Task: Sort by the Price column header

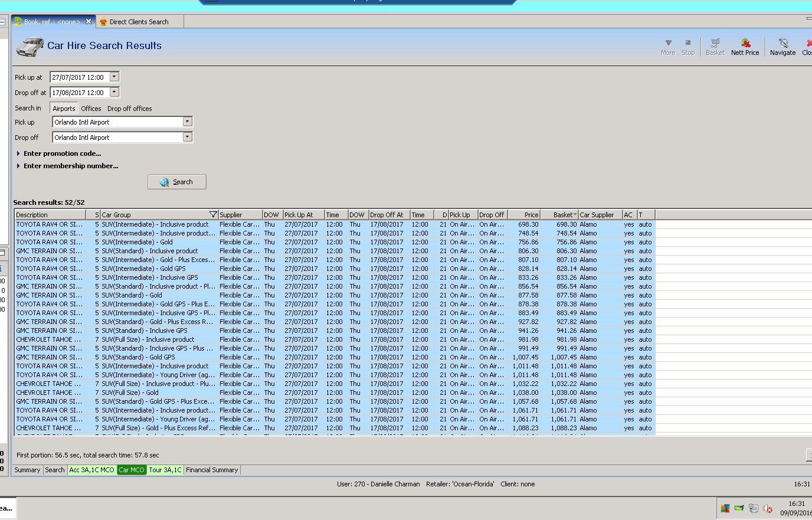Action: (524, 215)
